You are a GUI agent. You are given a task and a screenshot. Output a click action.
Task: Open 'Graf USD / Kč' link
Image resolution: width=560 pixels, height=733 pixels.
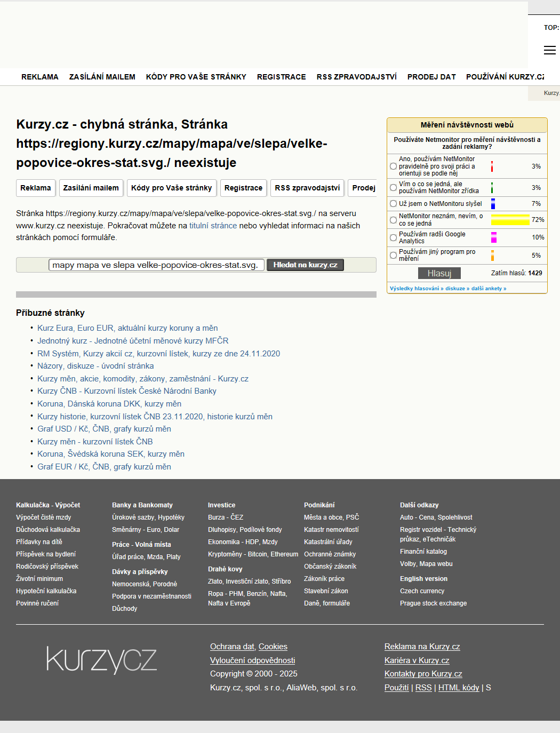[x=104, y=429]
